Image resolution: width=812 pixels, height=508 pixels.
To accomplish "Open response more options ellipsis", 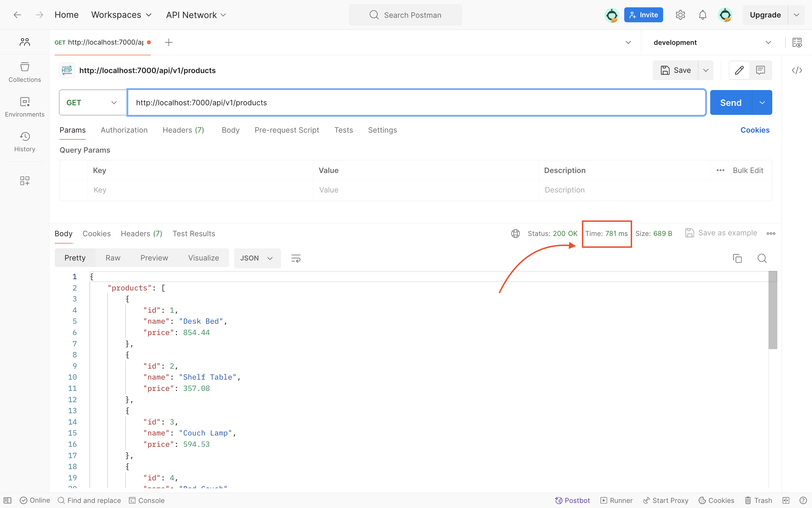I will pos(771,233).
